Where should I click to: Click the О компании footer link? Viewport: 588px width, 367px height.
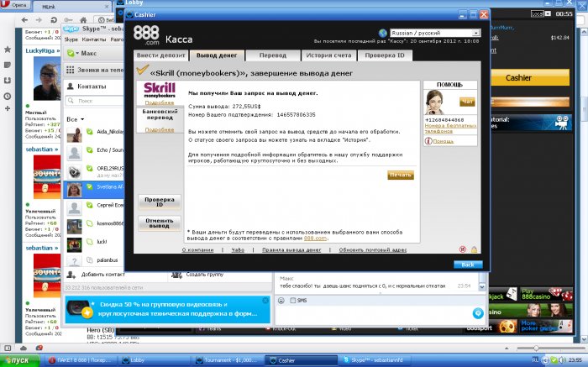click(x=197, y=249)
